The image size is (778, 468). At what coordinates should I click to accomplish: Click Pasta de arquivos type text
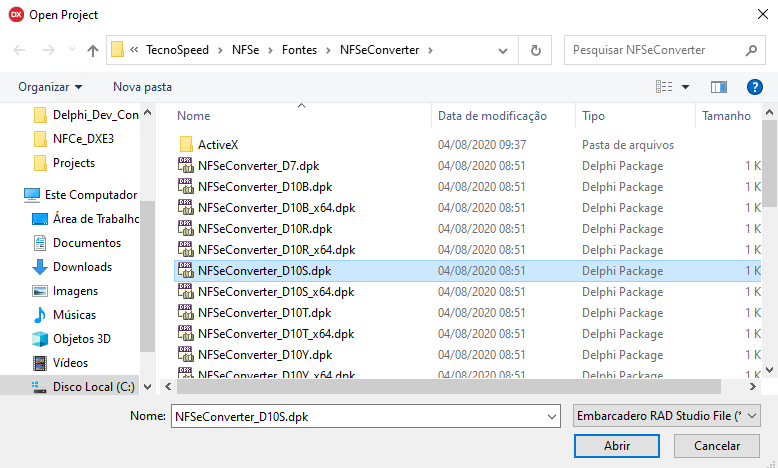point(628,145)
